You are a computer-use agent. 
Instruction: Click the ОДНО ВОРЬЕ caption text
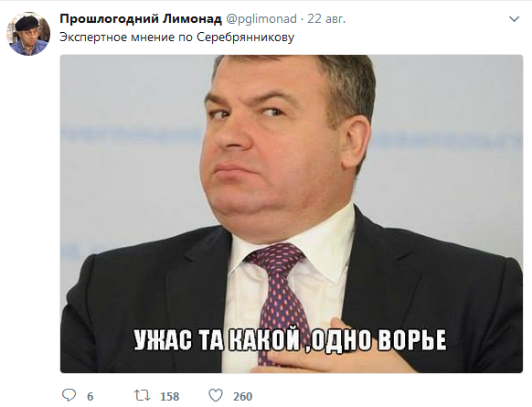click(x=378, y=340)
